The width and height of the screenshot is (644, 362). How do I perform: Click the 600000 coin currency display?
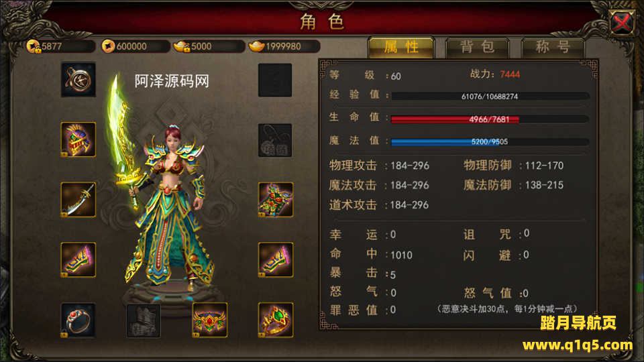(x=136, y=46)
